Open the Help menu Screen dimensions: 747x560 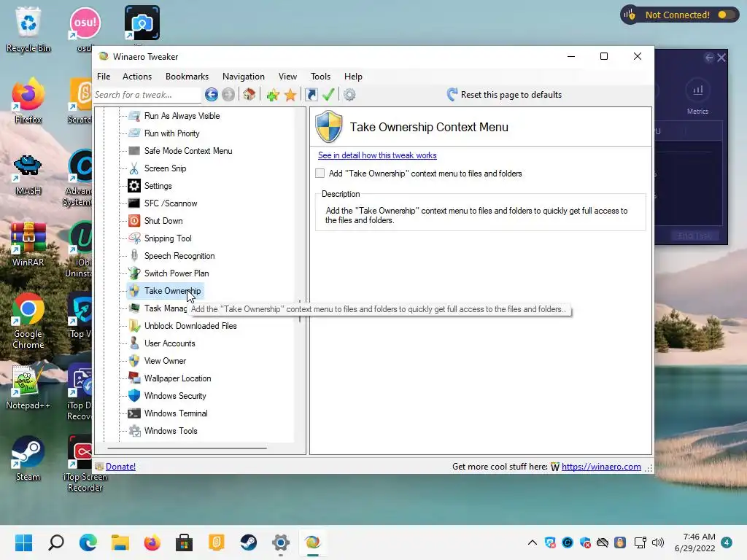click(x=353, y=76)
